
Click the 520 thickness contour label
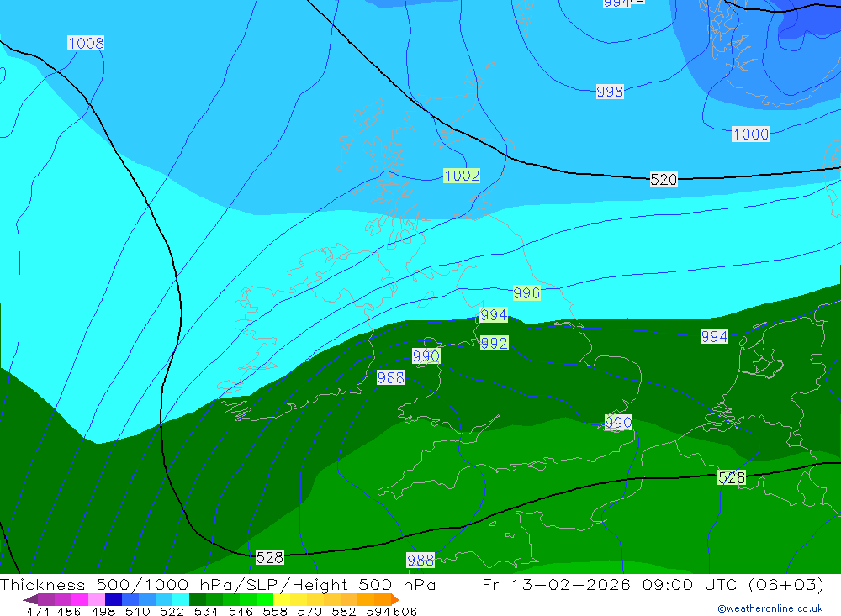click(664, 180)
